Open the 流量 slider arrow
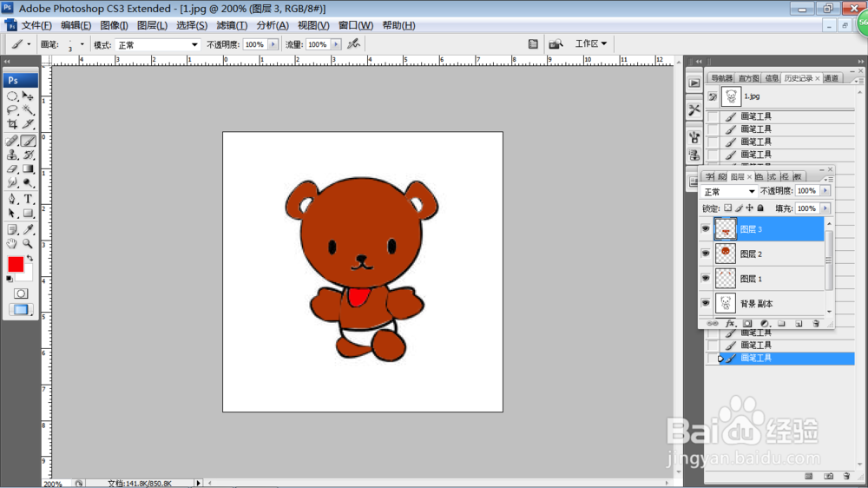This screenshot has width=868, height=488. click(x=336, y=44)
